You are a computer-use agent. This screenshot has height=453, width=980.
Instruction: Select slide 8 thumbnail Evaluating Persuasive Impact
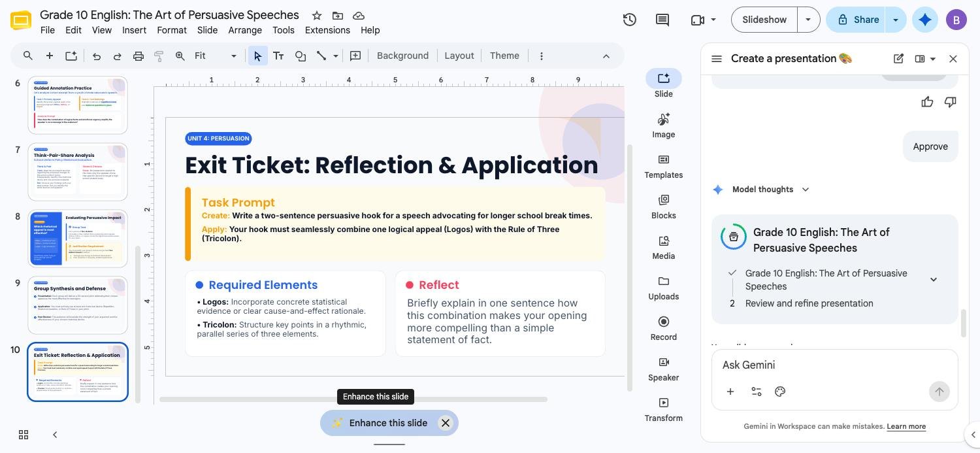tap(78, 239)
